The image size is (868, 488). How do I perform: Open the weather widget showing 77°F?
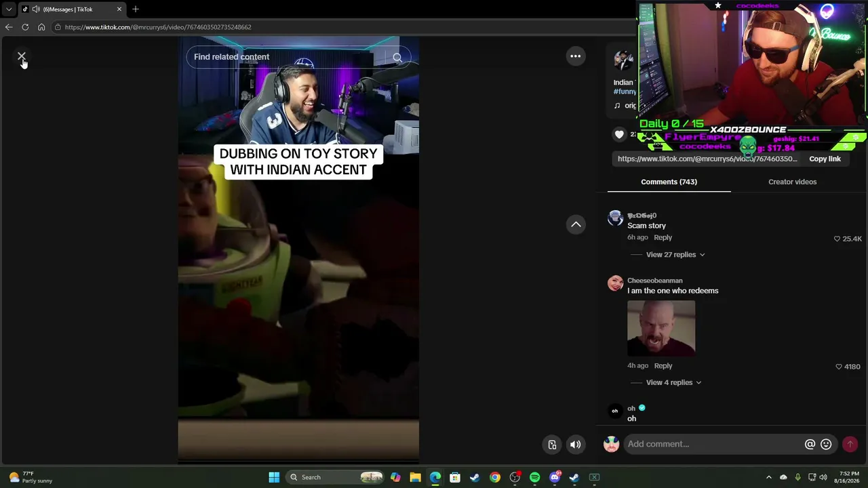click(x=31, y=477)
